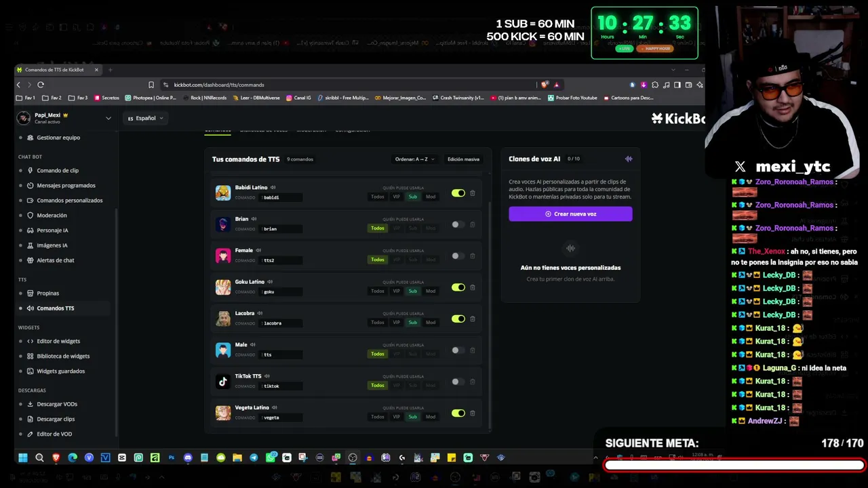
Task: Open the Español language dropdown
Action: tap(146, 118)
